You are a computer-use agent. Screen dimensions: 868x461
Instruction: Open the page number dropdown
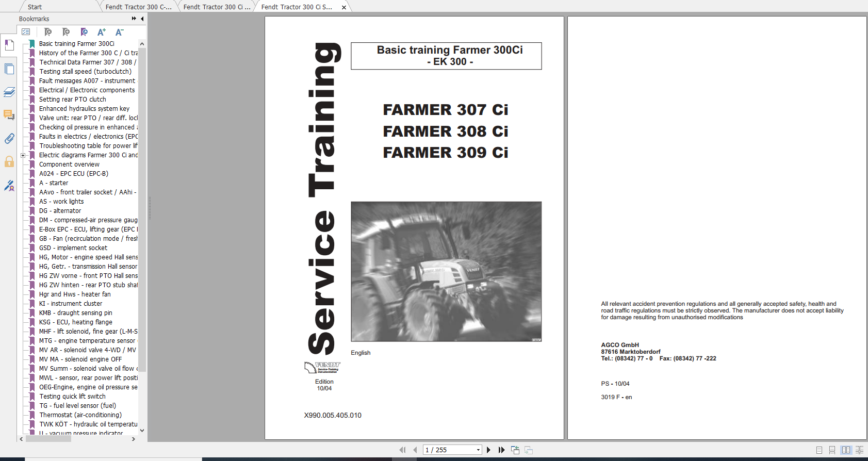coord(478,450)
